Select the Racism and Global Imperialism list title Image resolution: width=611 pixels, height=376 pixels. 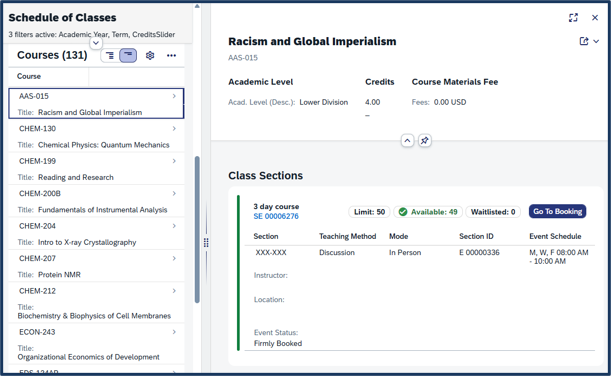pyautogui.click(x=90, y=113)
